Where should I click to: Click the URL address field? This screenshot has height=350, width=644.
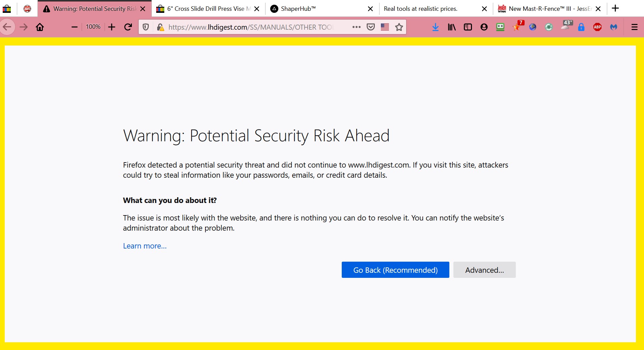(250, 27)
